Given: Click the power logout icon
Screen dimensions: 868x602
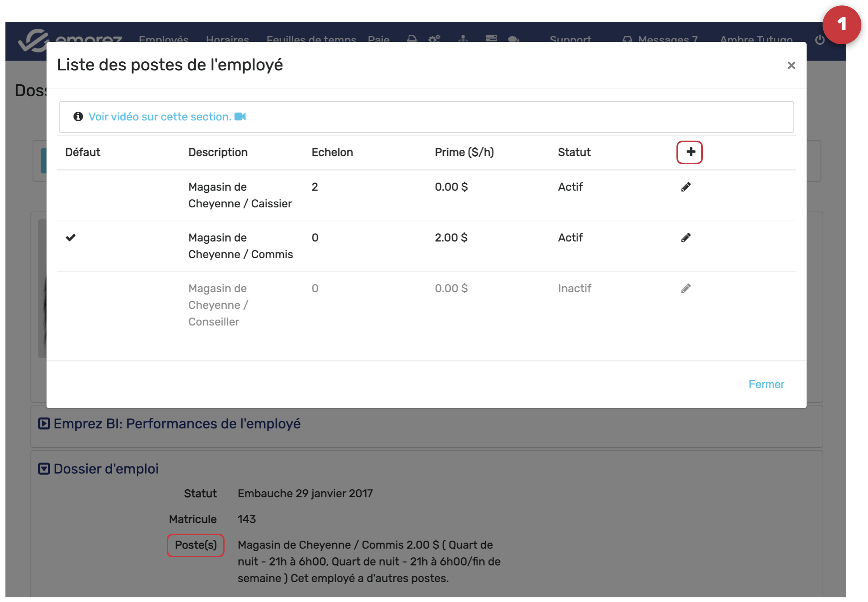Looking at the screenshot, I should point(819,40).
